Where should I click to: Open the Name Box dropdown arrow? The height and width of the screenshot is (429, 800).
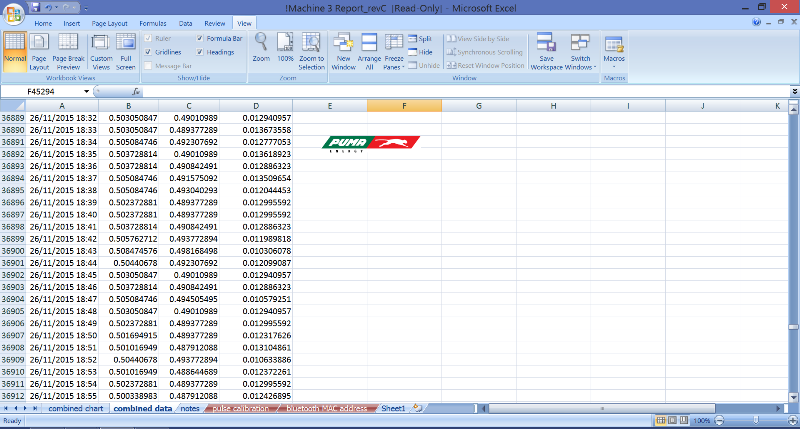[x=86, y=92]
